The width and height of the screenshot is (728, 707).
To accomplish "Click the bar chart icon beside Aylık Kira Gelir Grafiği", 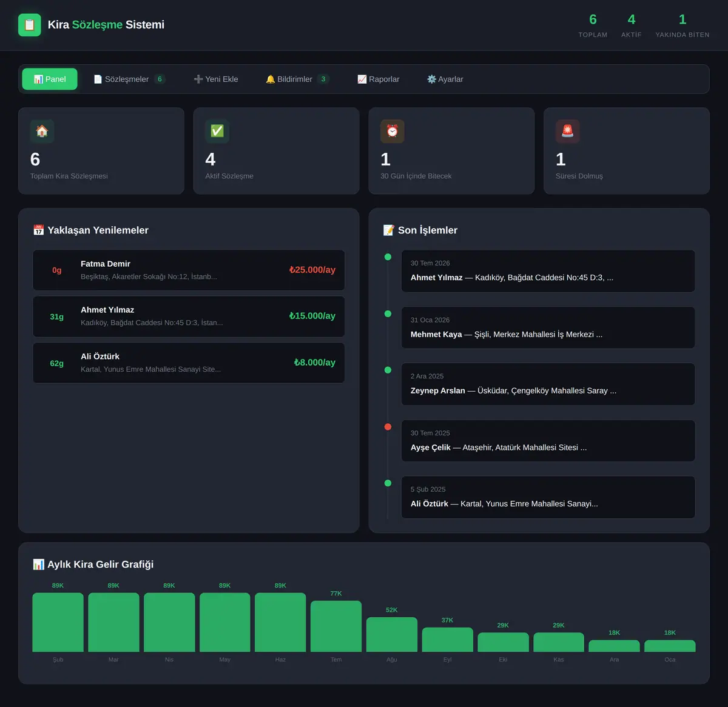I will tap(39, 565).
